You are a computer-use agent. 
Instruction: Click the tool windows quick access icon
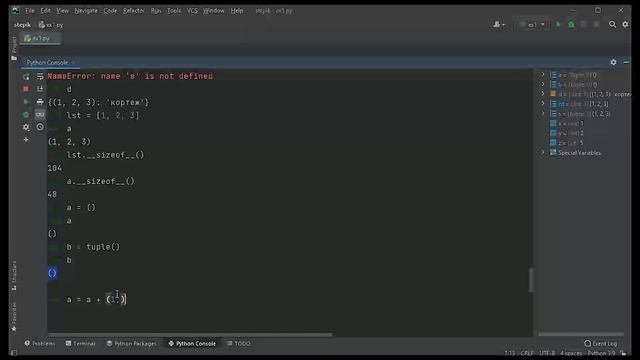pos(14,353)
